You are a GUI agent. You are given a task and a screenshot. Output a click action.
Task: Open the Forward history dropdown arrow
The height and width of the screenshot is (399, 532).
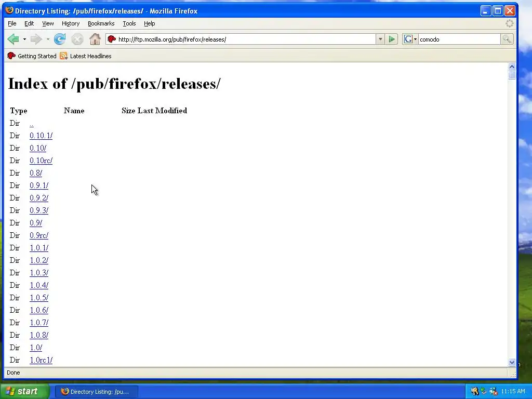(48, 39)
